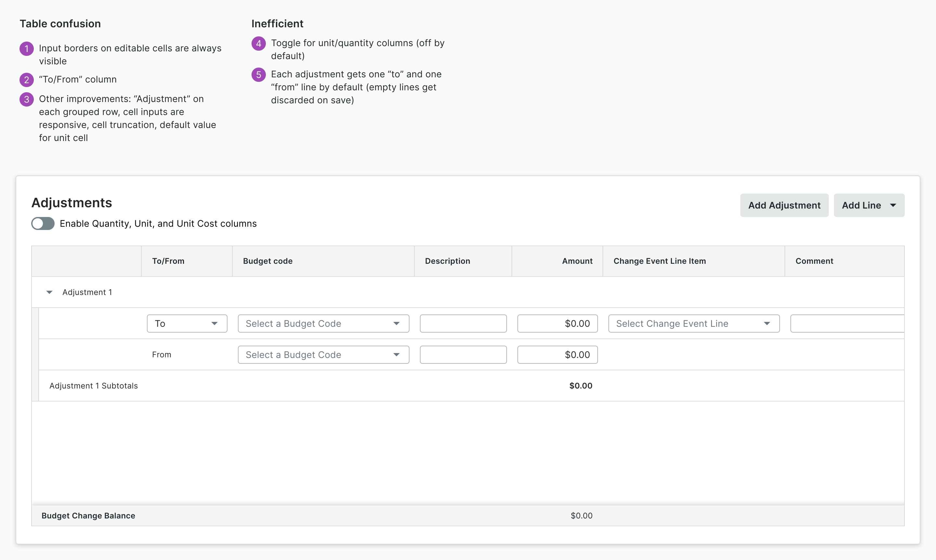Click the Comment input in To row
The width and height of the screenshot is (936, 560).
847,324
